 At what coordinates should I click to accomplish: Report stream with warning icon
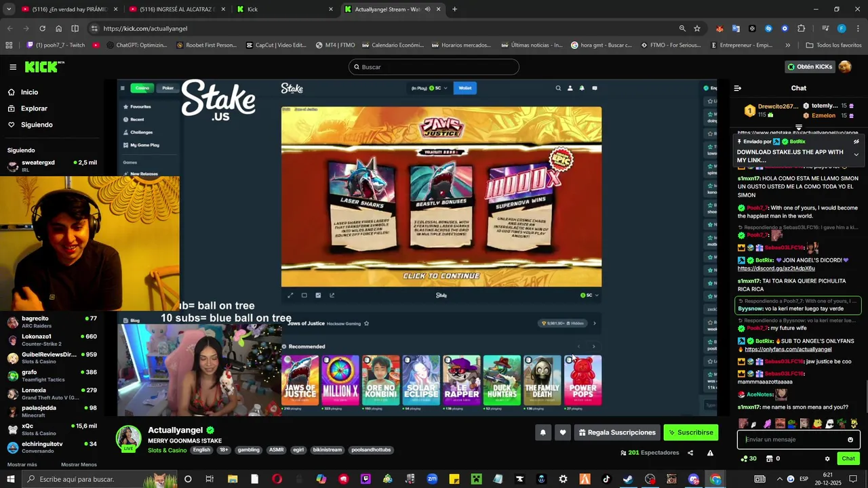[710, 453]
